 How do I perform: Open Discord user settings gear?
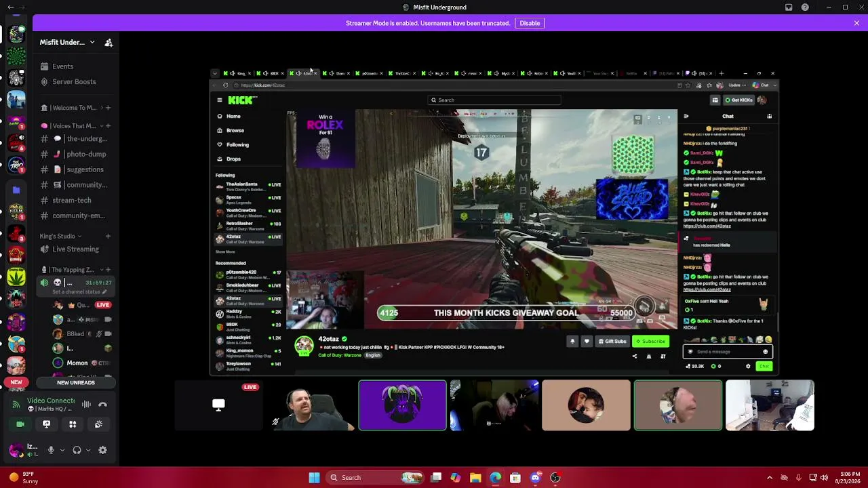[103, 450]
